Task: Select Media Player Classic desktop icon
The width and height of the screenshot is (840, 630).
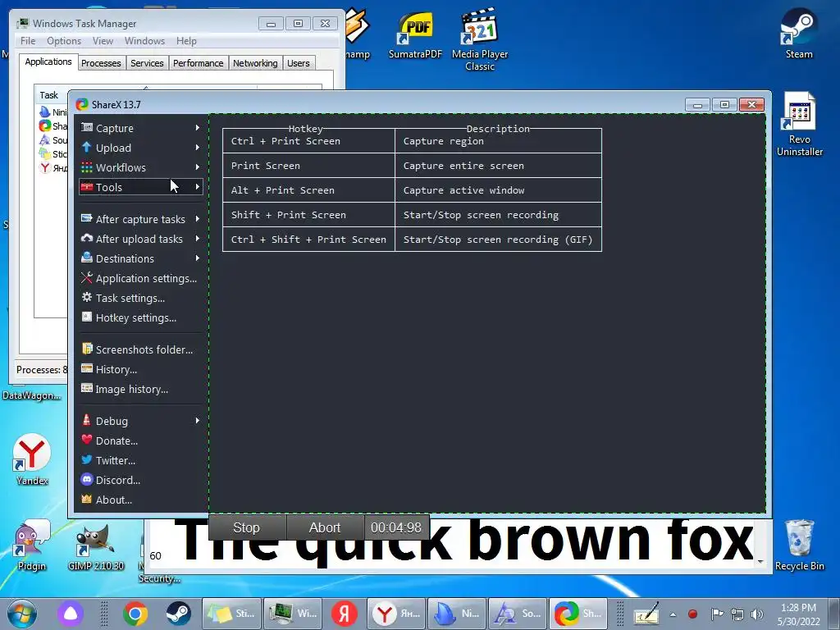Action: (x=480, y=39)
